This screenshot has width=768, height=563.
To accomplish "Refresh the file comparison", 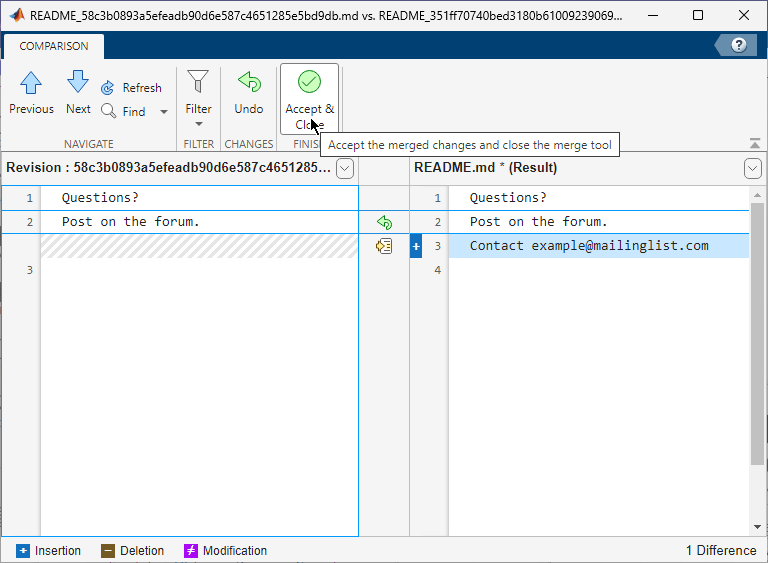I will point(131,88).
